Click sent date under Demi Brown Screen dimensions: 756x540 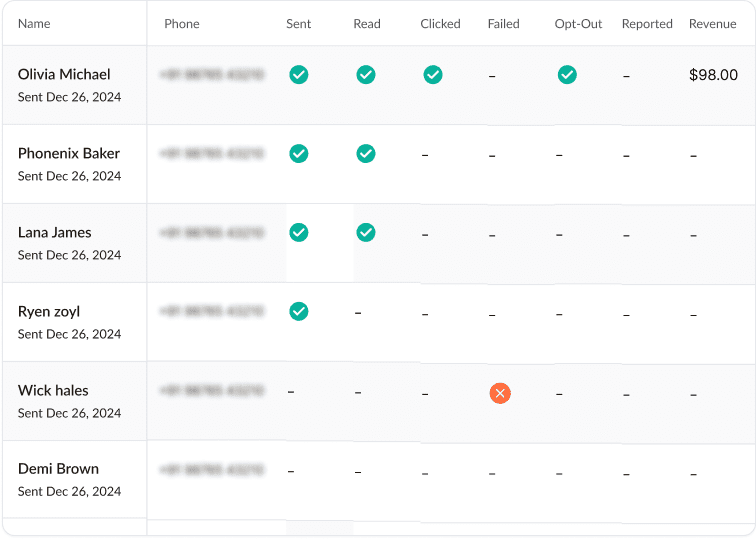tap(69, 491)
